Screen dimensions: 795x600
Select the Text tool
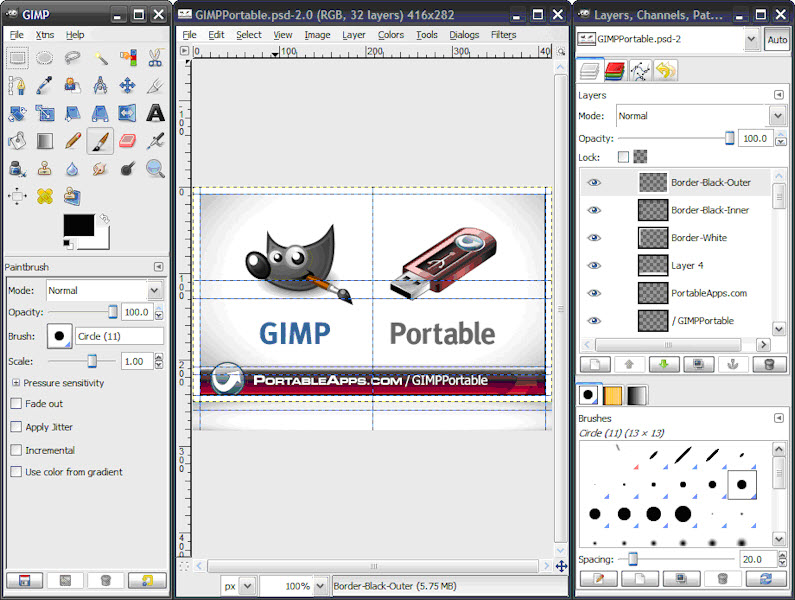(155, 113)
